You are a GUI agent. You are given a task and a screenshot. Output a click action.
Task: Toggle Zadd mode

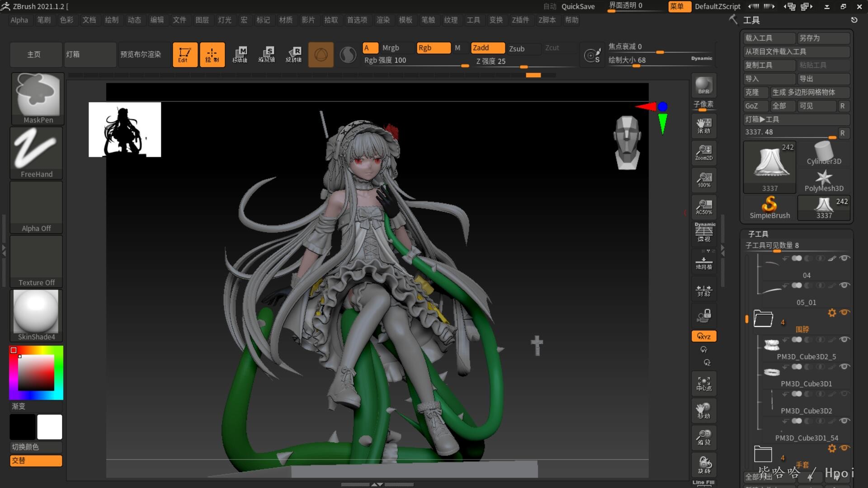pyautogui.click(x=487, y=48)
